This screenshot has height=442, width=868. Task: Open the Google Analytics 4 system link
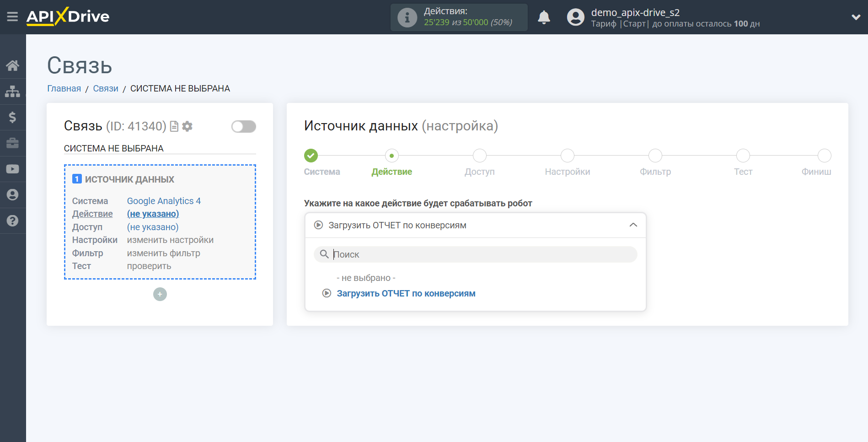164,201
